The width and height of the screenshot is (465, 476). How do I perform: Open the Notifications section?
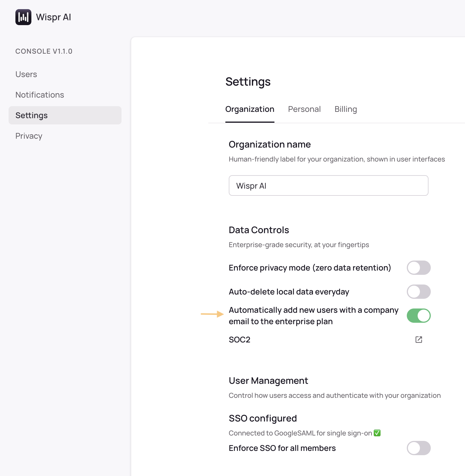(x=40, y=94)
